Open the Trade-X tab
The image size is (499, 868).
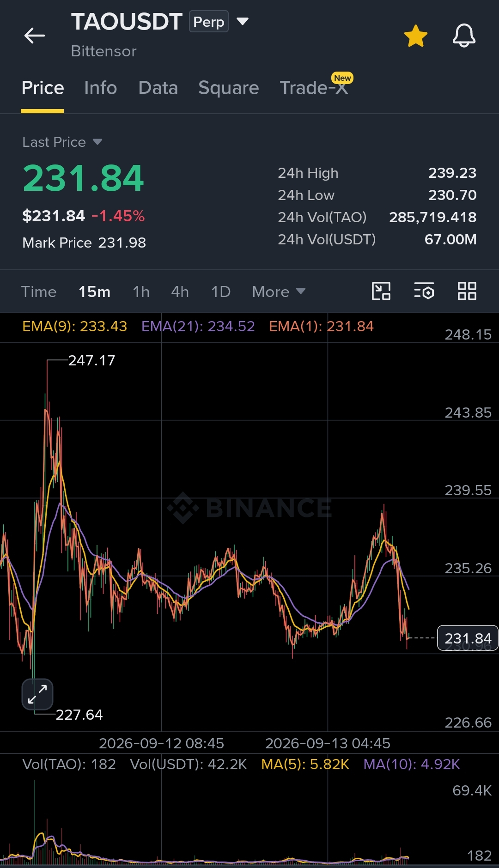(314, 88)
